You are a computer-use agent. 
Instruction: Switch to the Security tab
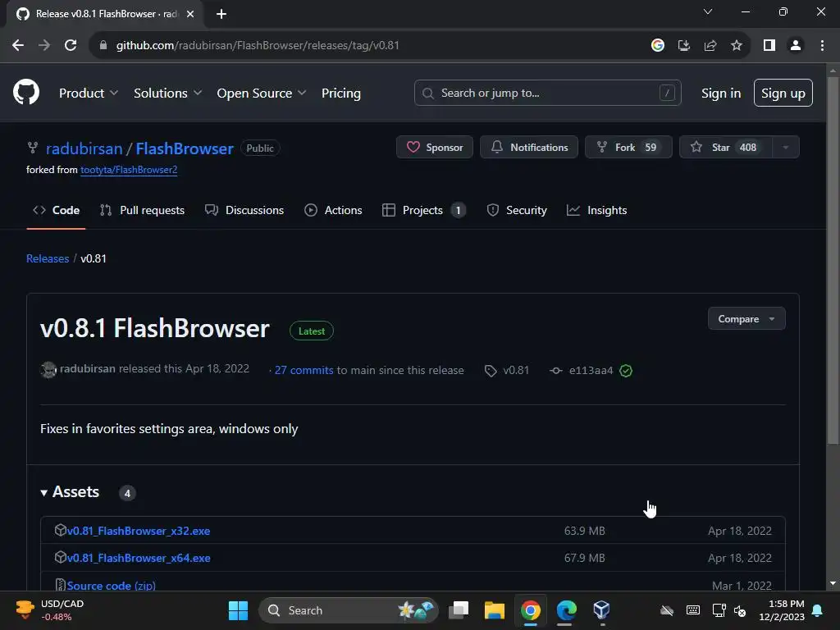517,211
